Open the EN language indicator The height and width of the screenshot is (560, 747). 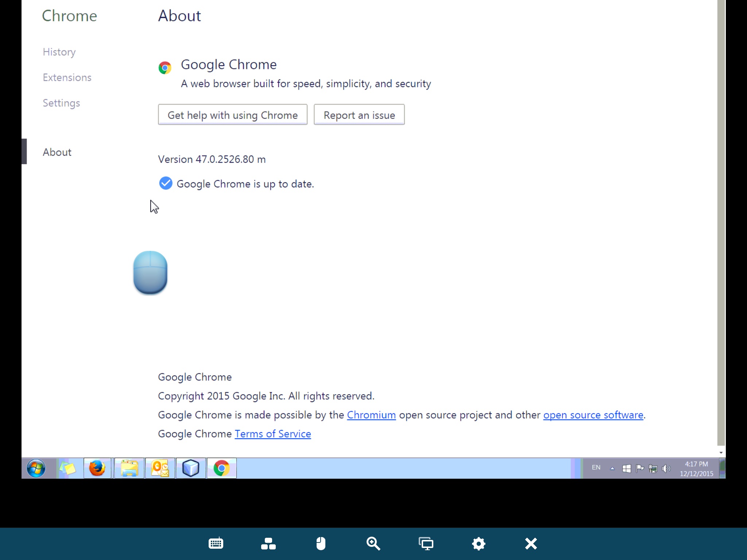point(596,467)
